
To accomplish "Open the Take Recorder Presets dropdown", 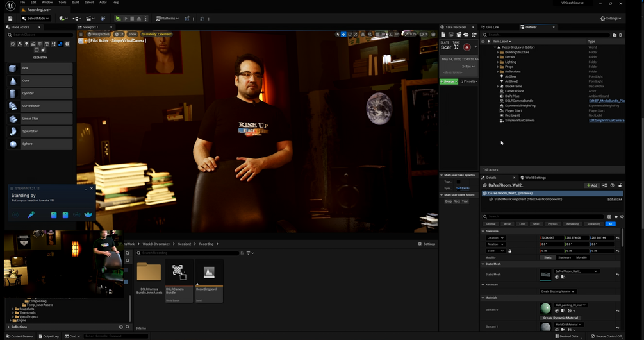I will pyautogui.click(x=468, y=81).
